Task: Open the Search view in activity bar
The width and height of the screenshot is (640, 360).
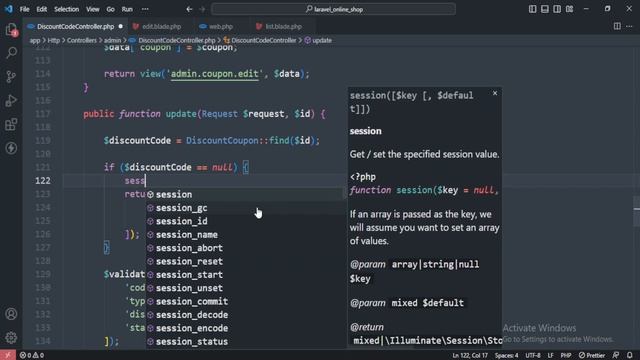Action: [x=11, y=53]
